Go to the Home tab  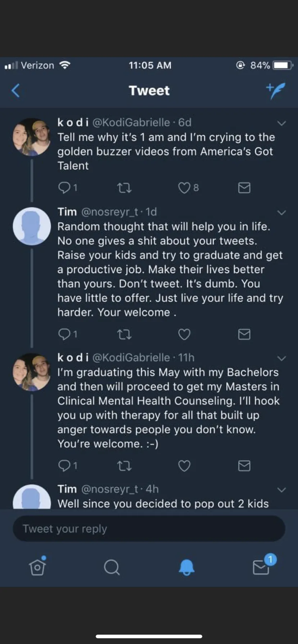click(37, 567)
